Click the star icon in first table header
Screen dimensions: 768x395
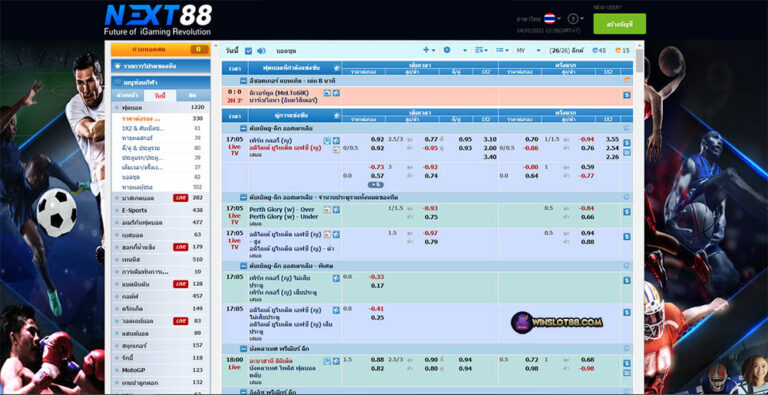336,68
